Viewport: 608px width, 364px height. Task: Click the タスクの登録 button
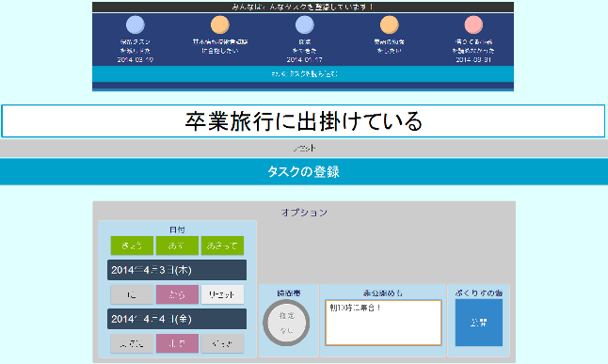pos(304,171)
